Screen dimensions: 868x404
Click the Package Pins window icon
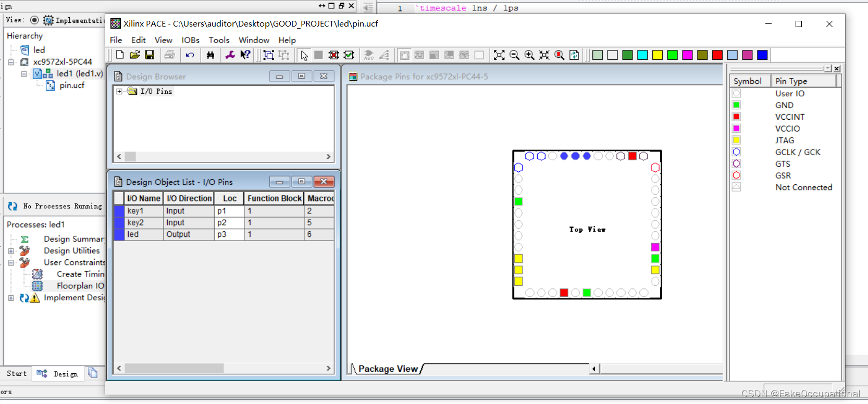(353, 77)
